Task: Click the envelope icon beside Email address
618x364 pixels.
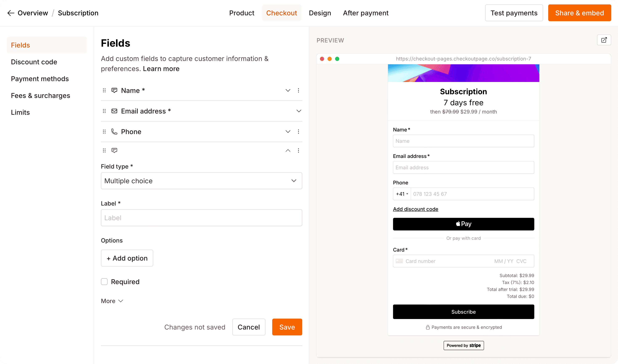Action: [114, 111]
